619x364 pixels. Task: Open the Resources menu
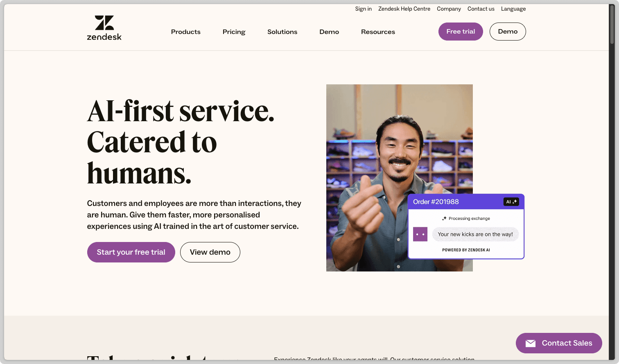378,32
